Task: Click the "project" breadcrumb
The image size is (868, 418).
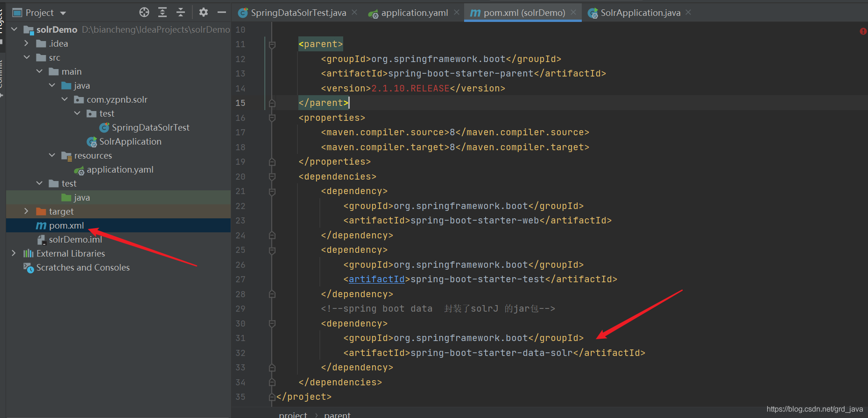Action: pyautogui.click(x=293, y=415)
